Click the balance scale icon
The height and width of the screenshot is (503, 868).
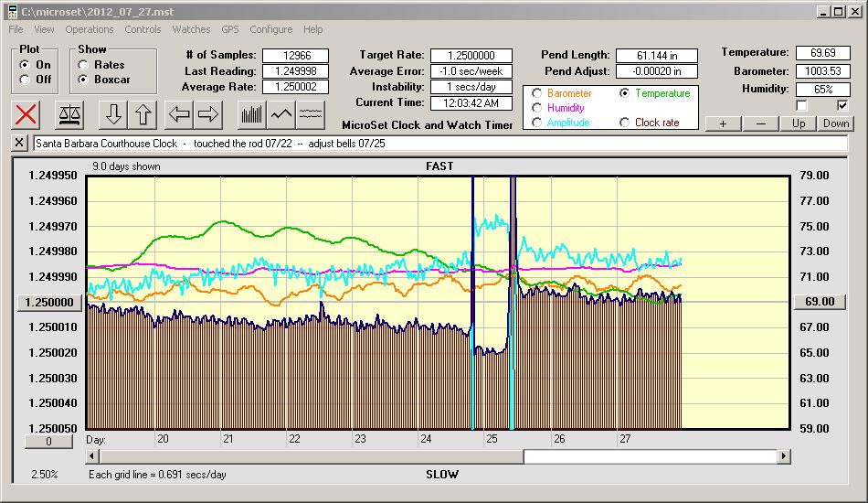click(69, 114)
